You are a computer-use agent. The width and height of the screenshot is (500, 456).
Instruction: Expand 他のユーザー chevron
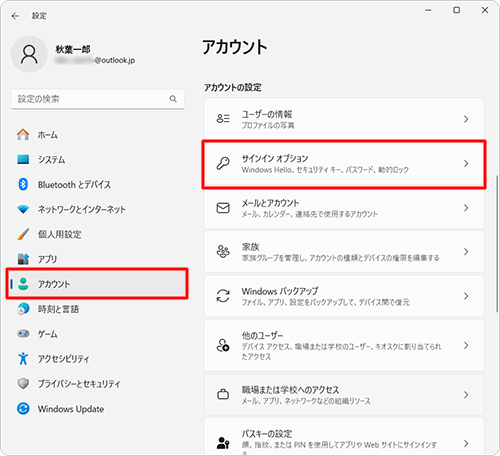(x=466, y=346)
